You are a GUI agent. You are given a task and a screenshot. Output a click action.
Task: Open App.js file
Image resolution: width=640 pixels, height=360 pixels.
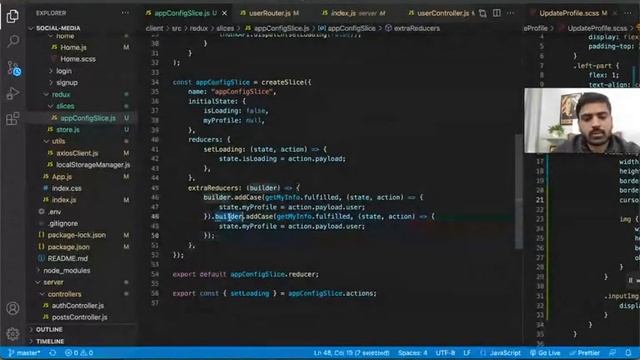62,177
